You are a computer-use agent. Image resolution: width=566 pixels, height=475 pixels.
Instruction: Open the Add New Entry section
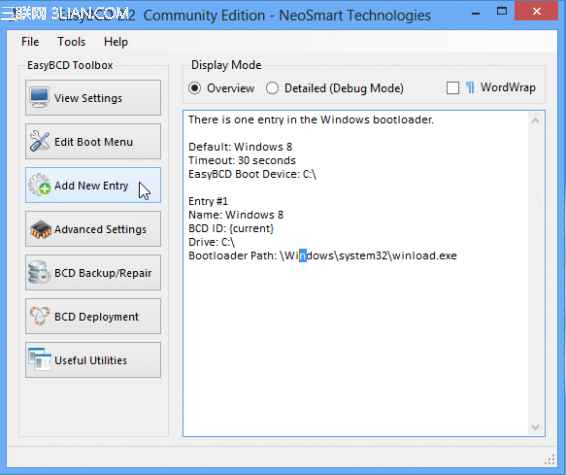click(x=93, y=185)
